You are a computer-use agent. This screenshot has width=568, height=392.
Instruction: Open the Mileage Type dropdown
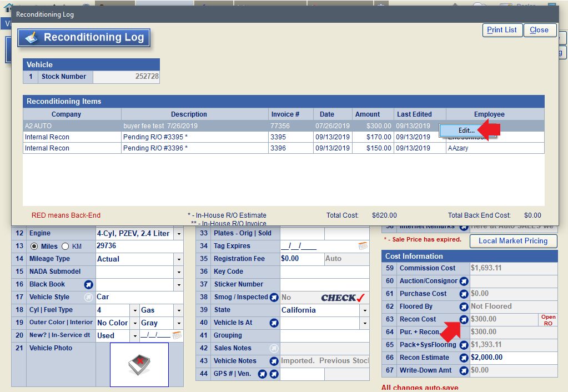click(178, 259)
